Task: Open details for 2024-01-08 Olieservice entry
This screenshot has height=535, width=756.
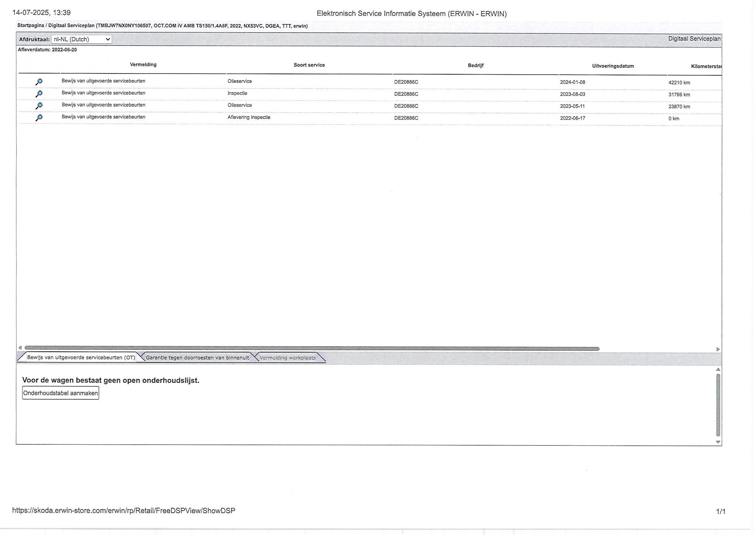Action: click(x=39, y=82)
